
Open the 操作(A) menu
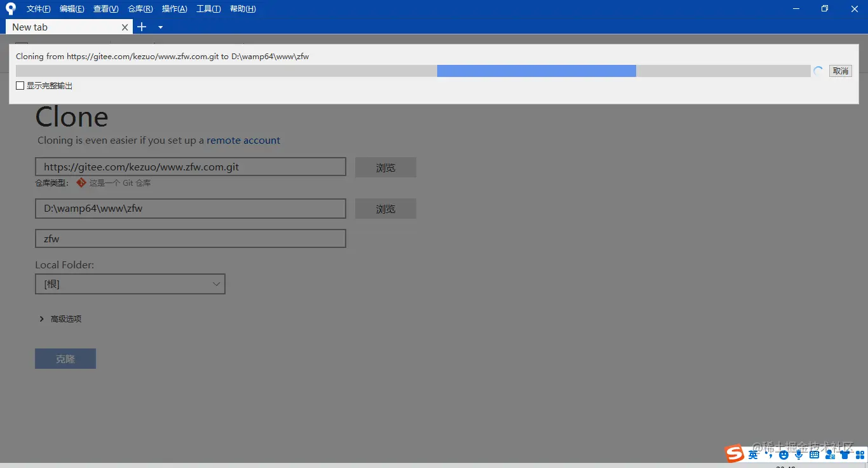coord(174,9)
